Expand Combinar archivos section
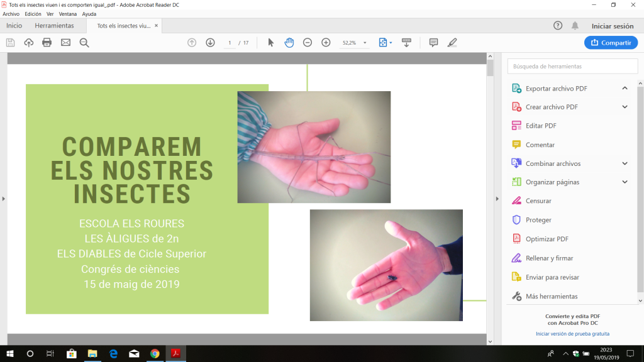The image size is (644, 362). (x=625, y=163)
